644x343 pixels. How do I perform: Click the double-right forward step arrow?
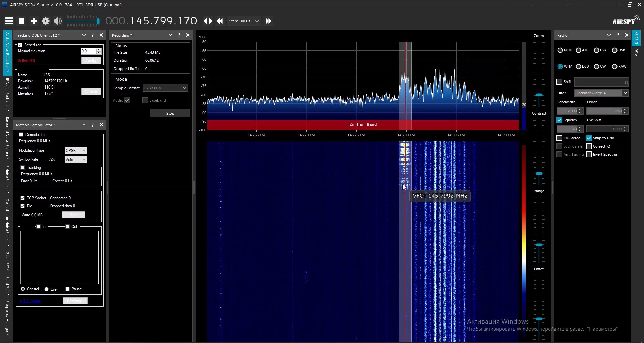click(268, 21)
